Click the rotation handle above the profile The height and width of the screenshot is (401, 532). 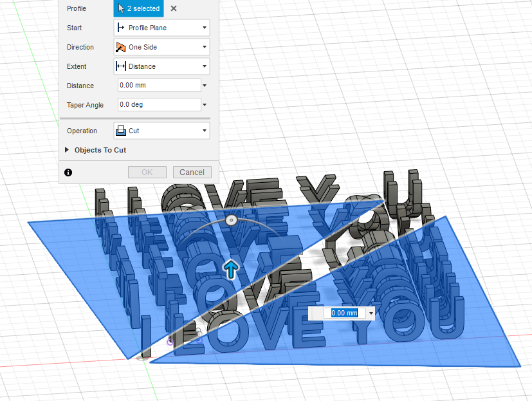230,219
